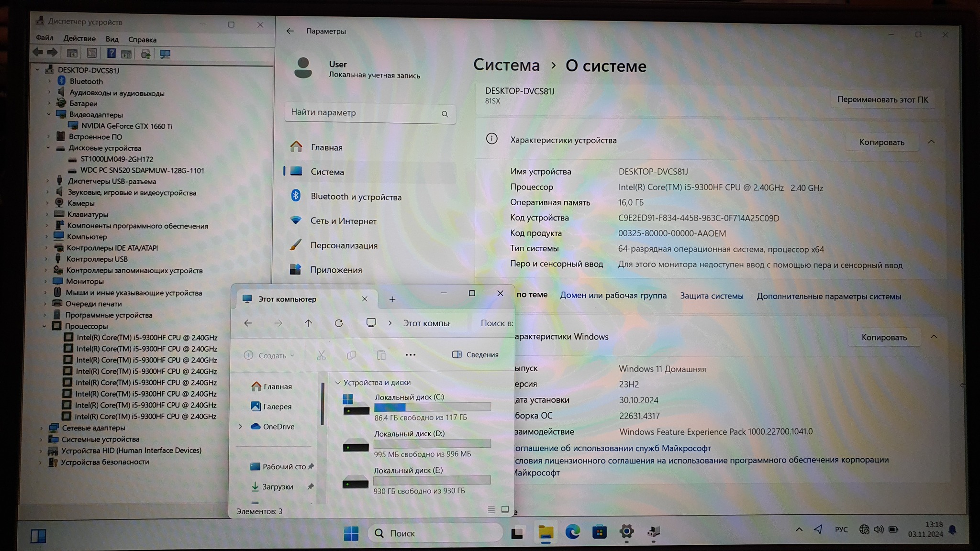Expand the Сетевые адаптеры tree node
This screenshot has width=980, height=551.
[x=41, y=428]
